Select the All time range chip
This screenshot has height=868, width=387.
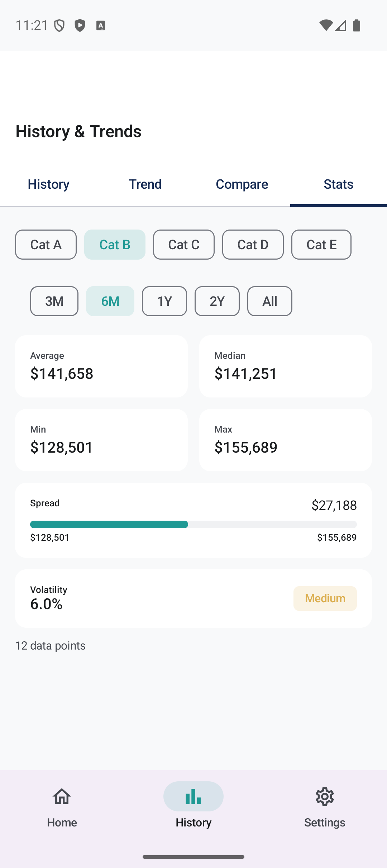coord(270,301)
